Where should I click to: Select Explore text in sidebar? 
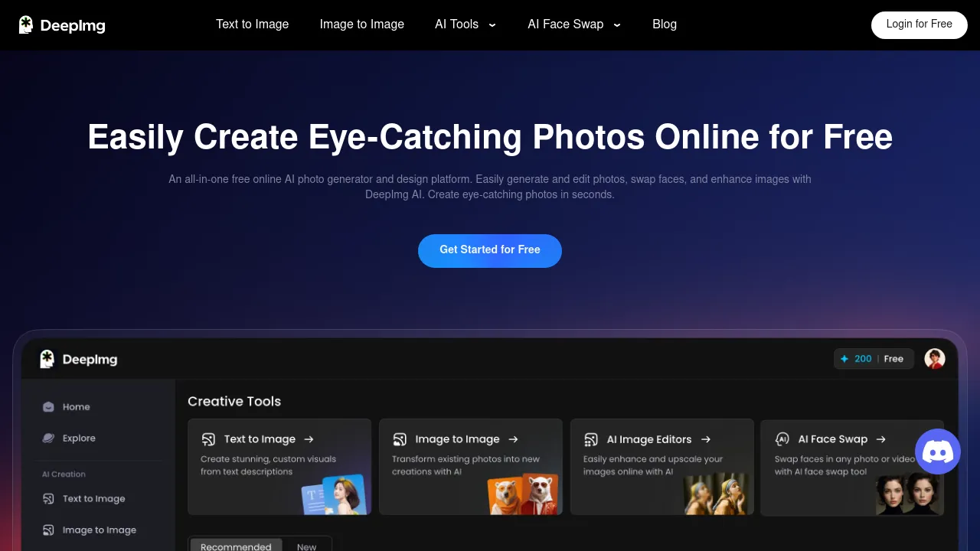tap(80, 439)
